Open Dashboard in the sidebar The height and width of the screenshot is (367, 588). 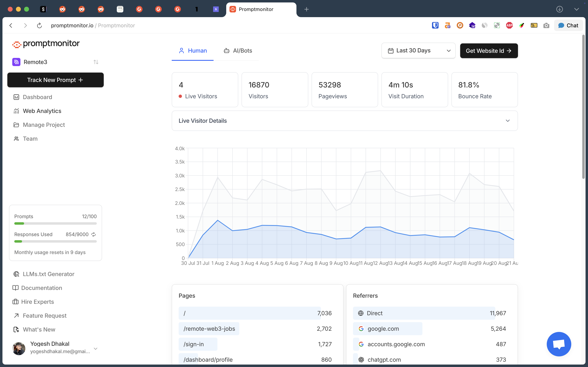(x=37, y=97)
